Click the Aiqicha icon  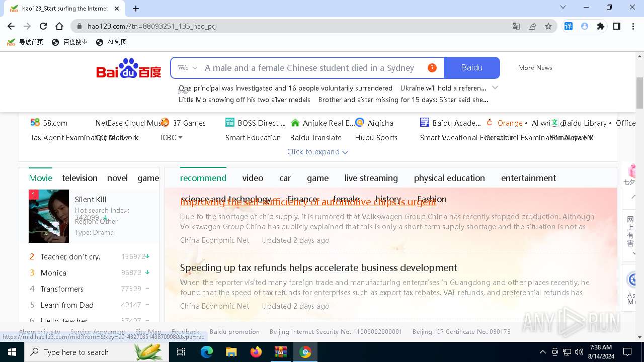pos(360,122)
